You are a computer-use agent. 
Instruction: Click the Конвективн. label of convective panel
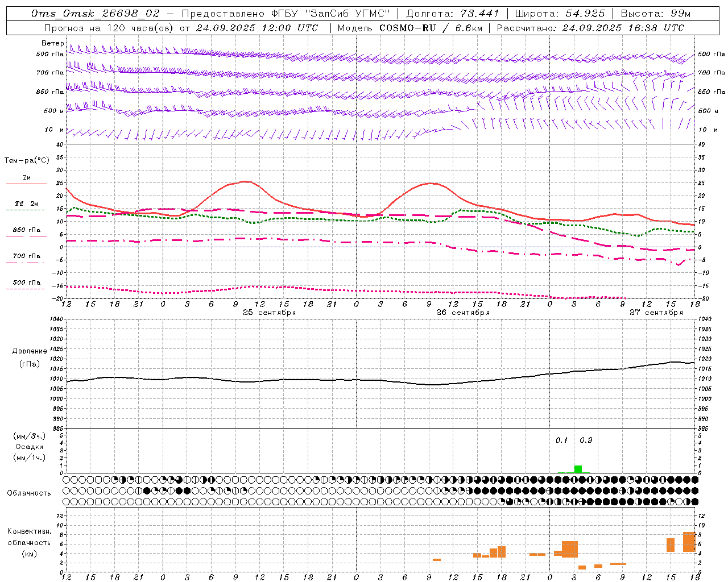pyautogui.click(x=29, y=531)
